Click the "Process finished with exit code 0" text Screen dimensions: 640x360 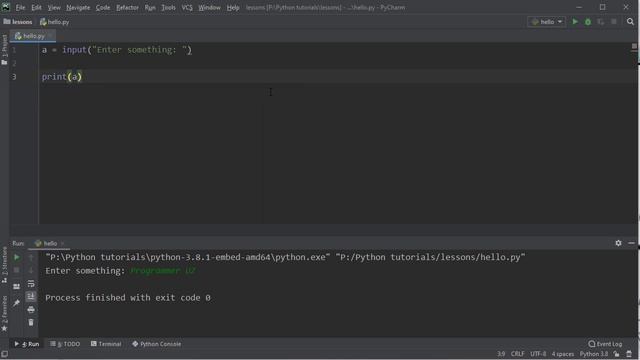[x=128, y=298]
